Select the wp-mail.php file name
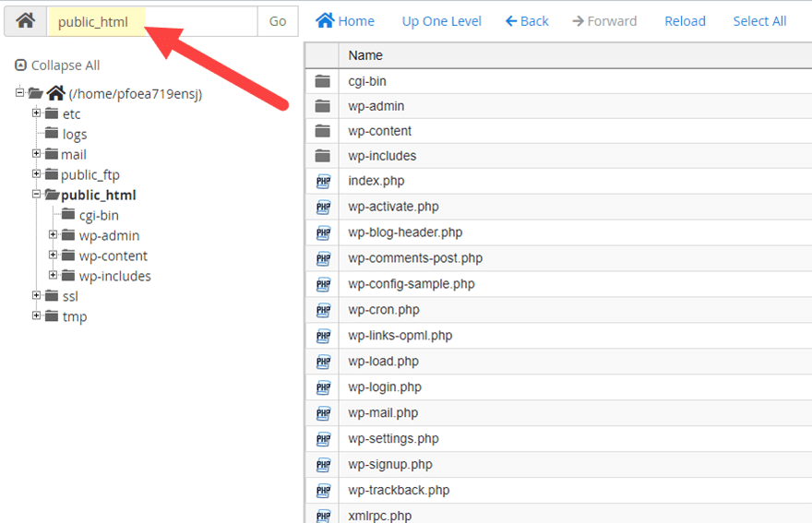This screenshot has width=812, height=523. (383, 412)
